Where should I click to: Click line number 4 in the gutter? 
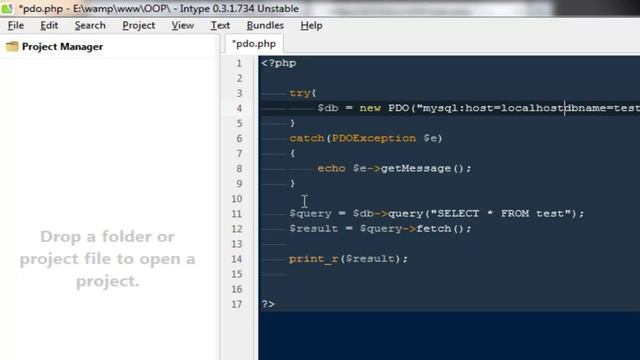tap(239, 108)
